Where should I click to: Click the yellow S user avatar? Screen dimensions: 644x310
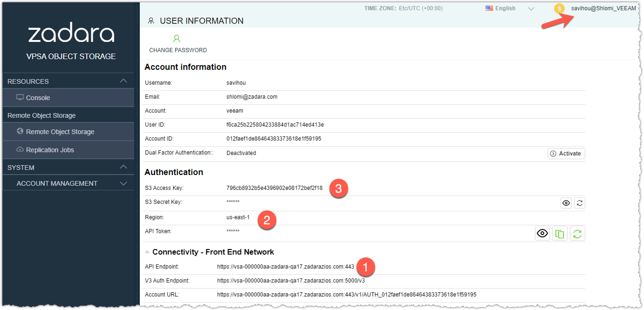tap(559, 8)
